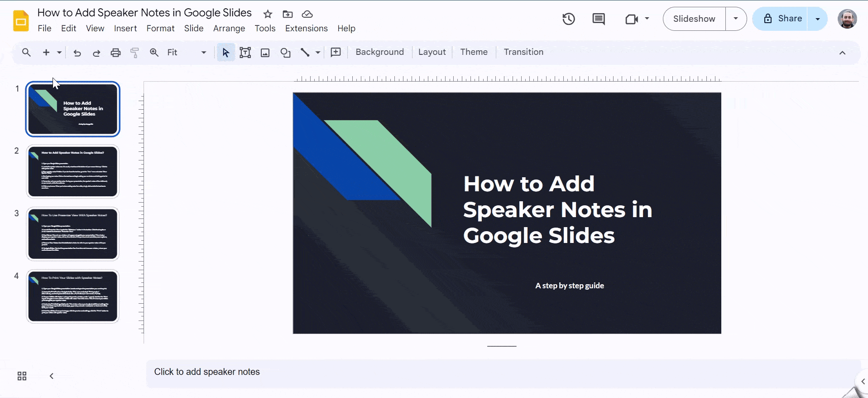Click the Share button
868x398 pixels.
(783, 19)
